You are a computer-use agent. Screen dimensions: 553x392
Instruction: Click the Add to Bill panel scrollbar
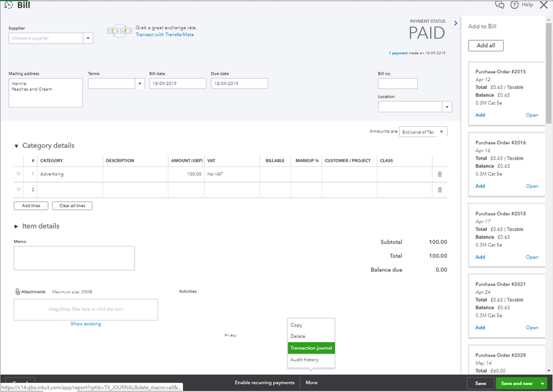(549, 73)
